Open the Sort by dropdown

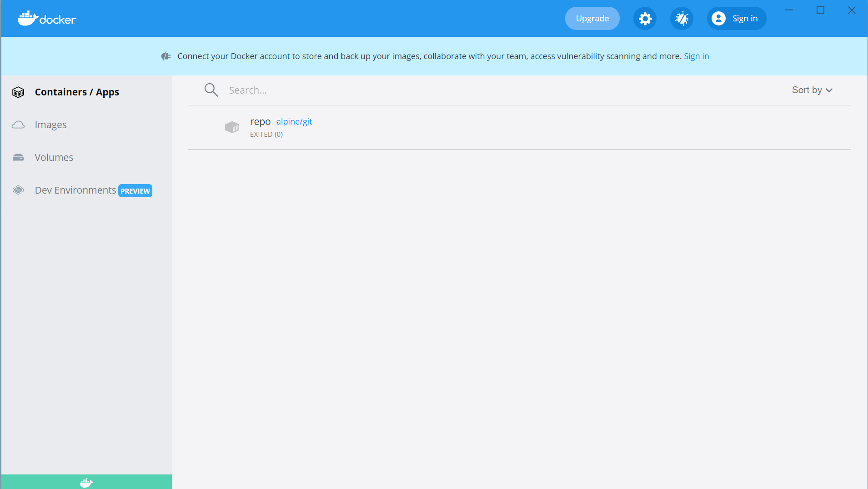click(x=812, y=90)
